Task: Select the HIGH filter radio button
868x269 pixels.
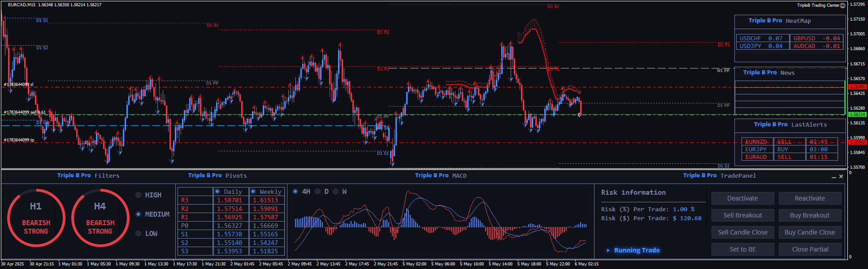Action: pos(139,195)
